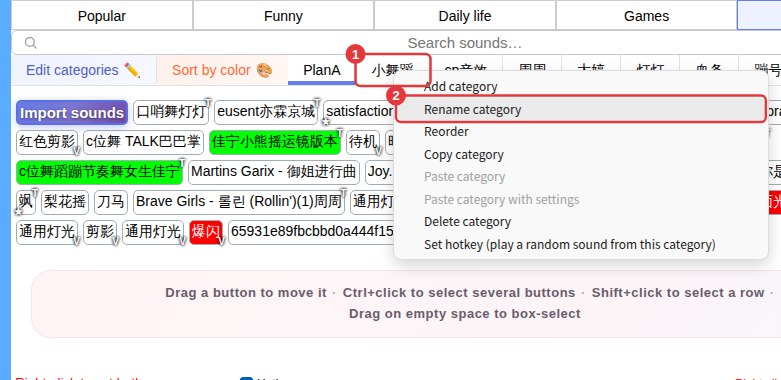This screenshot has height=380, width=781.
Task: Play c位舞 TALK巴巴掌 sound
Action: tap(143, 142)
